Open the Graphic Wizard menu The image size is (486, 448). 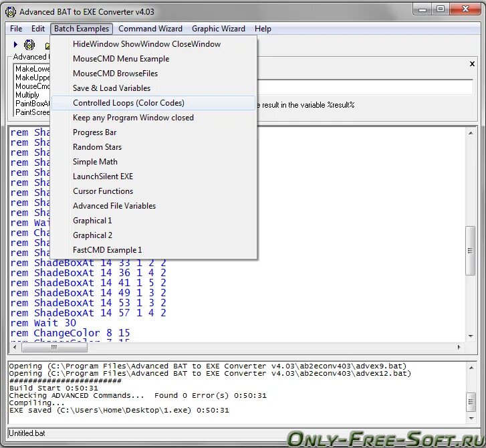coord(219,29)
